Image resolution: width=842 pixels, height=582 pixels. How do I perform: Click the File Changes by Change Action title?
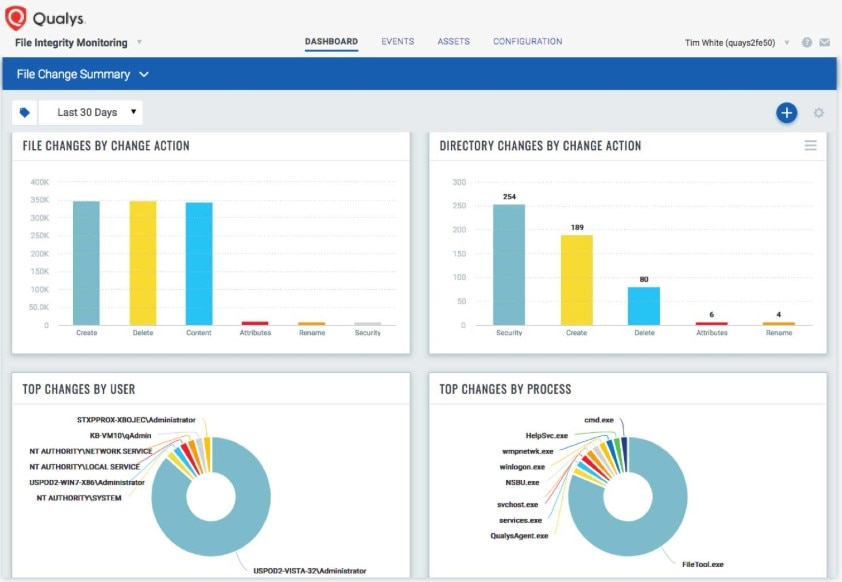[x=106, y=146]
